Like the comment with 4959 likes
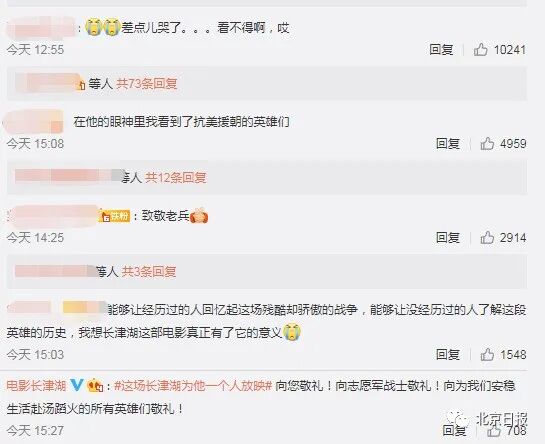 point(487,143)
